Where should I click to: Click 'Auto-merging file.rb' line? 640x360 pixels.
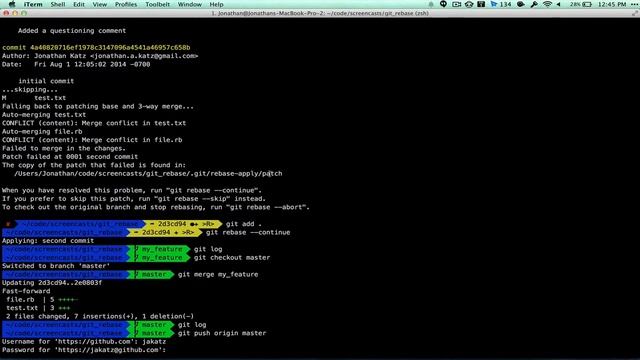coord(42,132)
